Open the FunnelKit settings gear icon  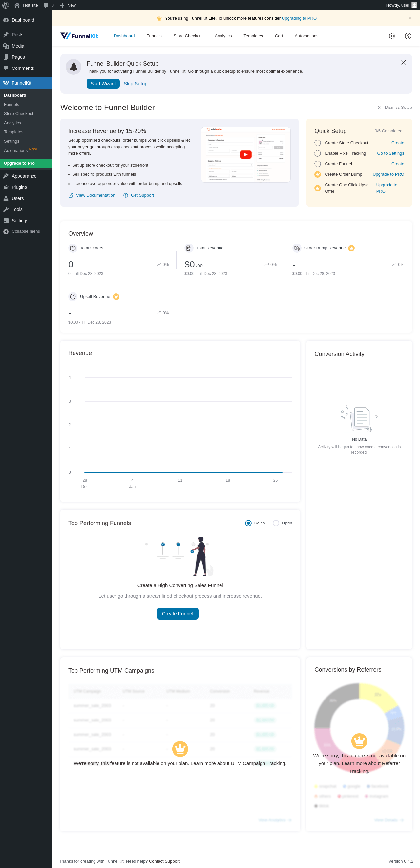(x=392, y=36)
